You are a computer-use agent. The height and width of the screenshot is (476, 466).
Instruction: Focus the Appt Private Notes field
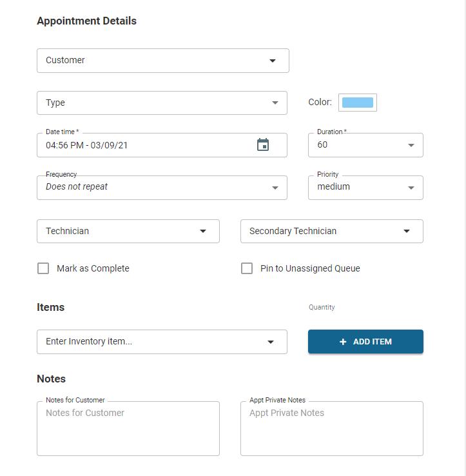(x=332, y=429)
